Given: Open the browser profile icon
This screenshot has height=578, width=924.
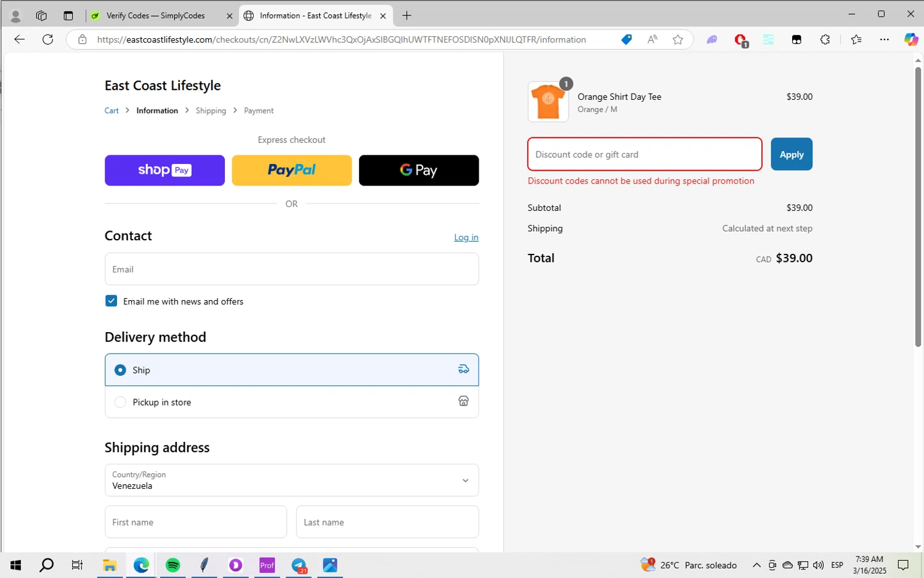Looking at the screenshot, I should coord(15,16).
